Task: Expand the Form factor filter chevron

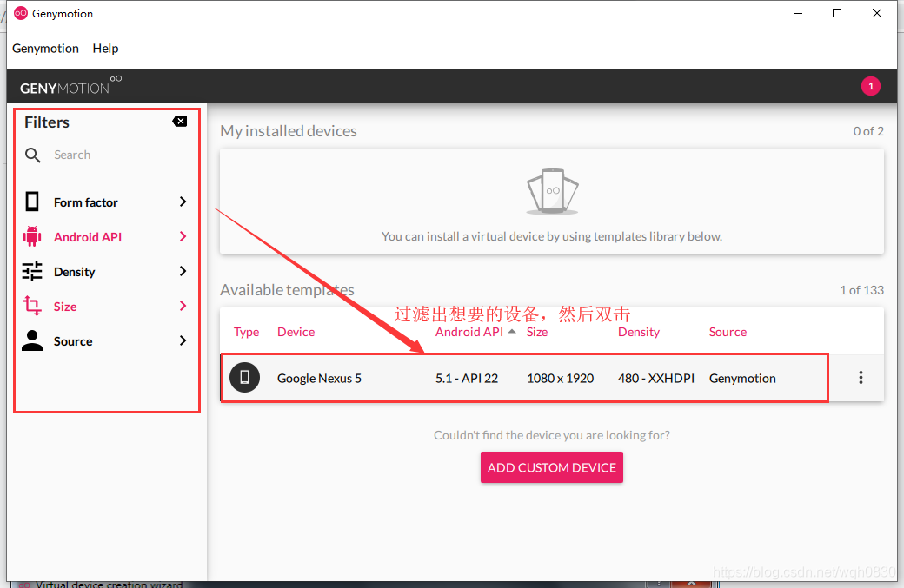Action: click(183, 202)
